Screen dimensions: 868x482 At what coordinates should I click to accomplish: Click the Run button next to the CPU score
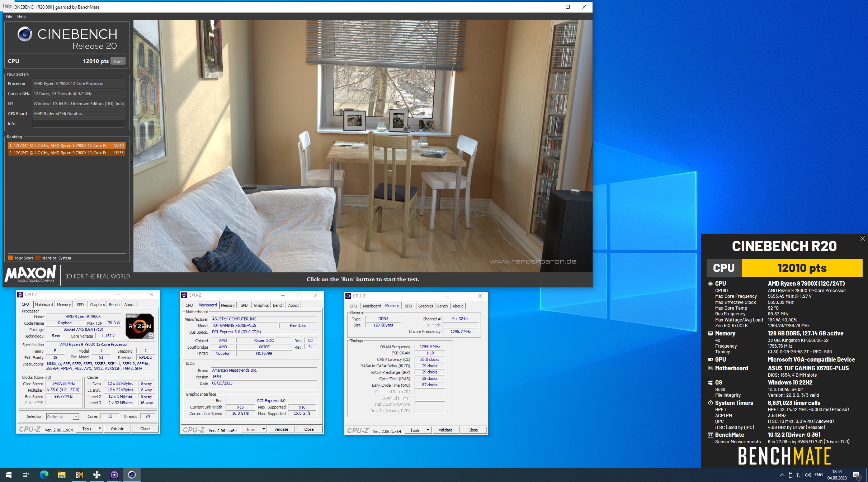click(118, 61)
